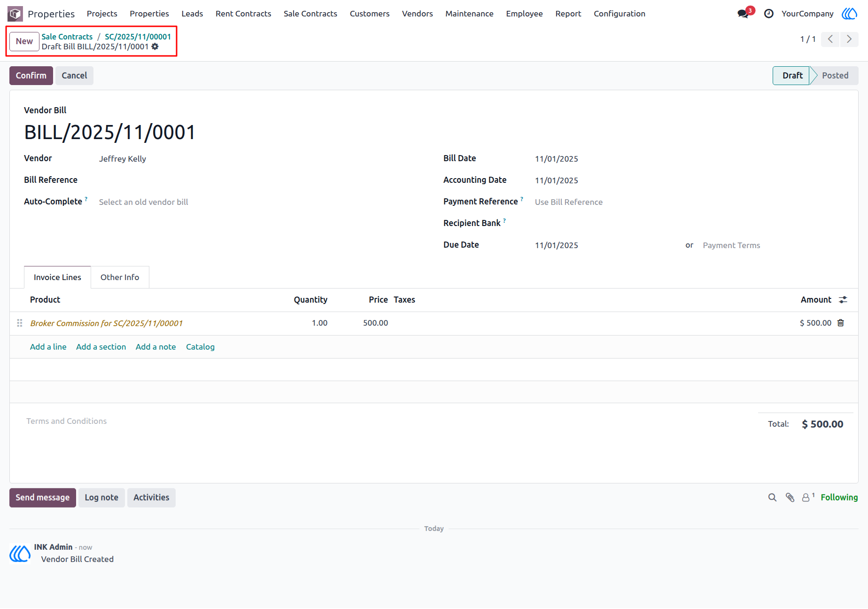
Task: Grab the drag handle of Broker Commission line
Action: (20, 323)
